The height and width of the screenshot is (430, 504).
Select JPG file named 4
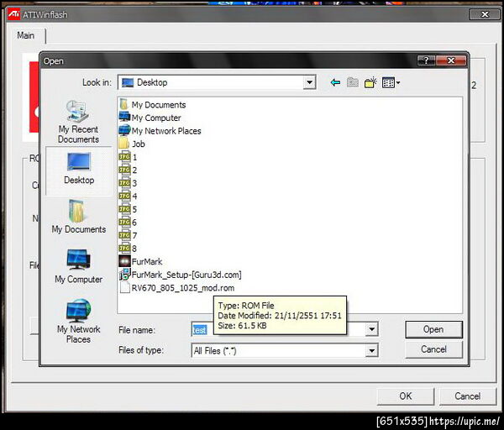(x=128, y=196)
